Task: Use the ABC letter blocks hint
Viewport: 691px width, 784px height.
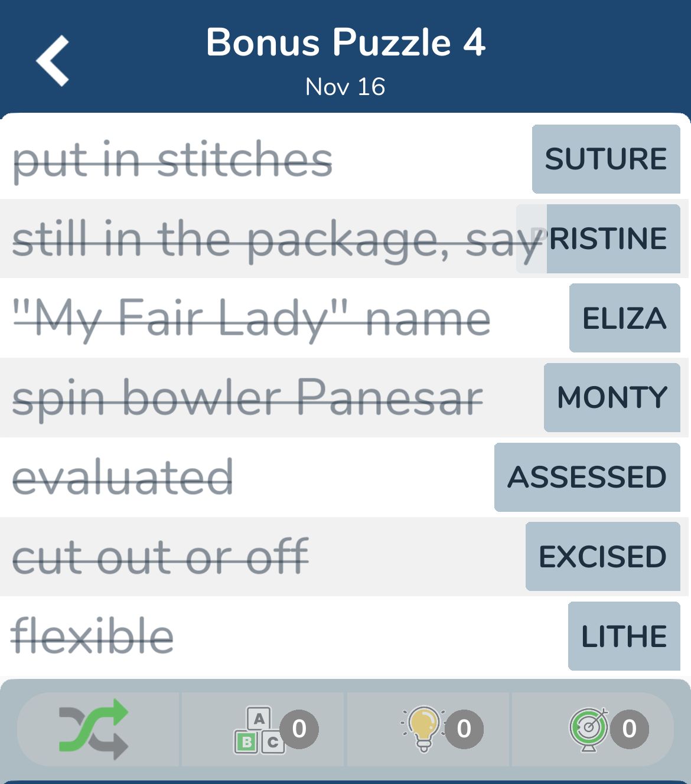Action: tap(259, 730)
